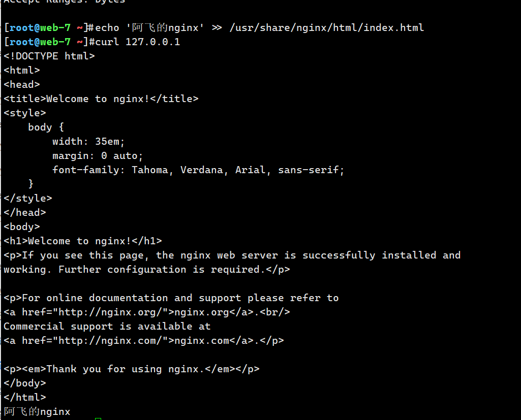Click the 'Further configuration is required' line

(x=146, y=269)
